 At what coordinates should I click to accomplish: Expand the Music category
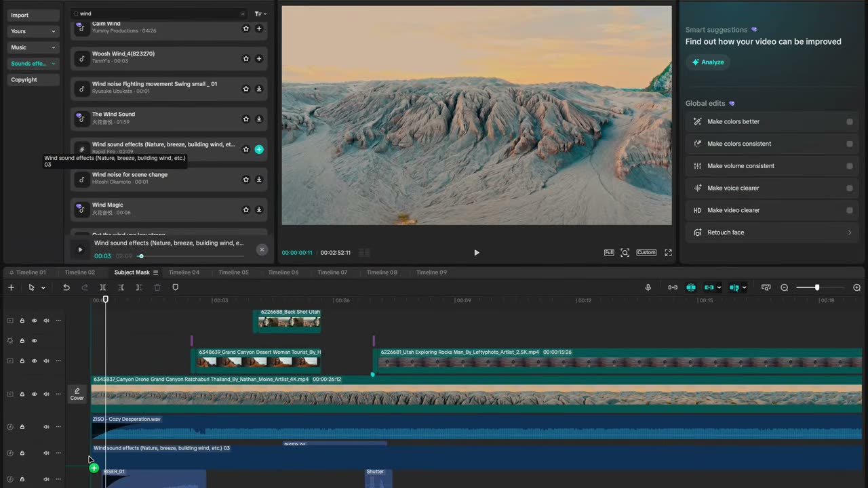[33, 47]
